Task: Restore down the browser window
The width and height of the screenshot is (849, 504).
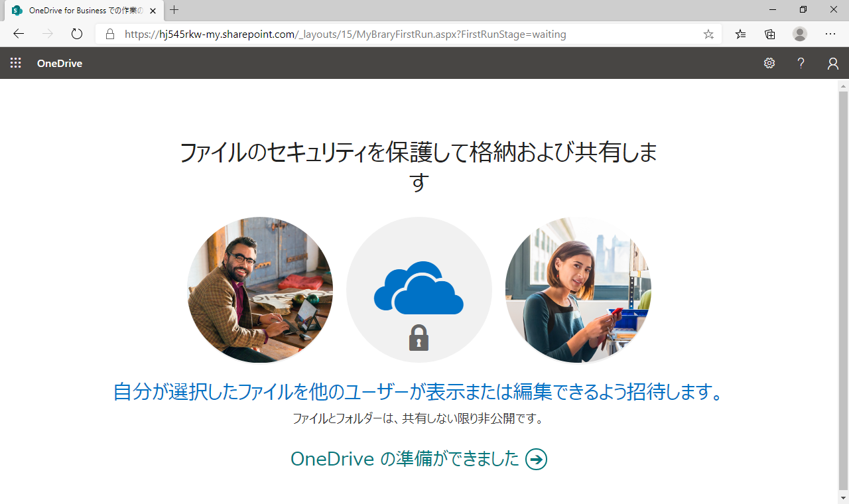Action: (803, 9)
